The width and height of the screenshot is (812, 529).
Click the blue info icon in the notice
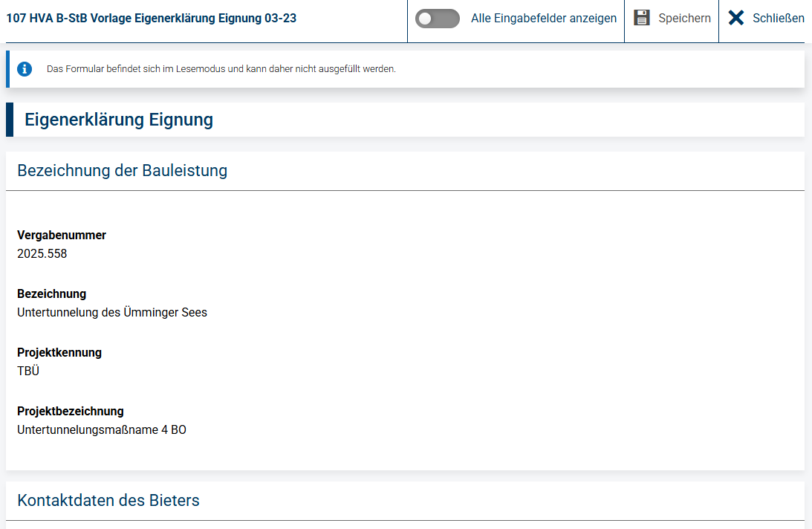[x=25, y=69]
